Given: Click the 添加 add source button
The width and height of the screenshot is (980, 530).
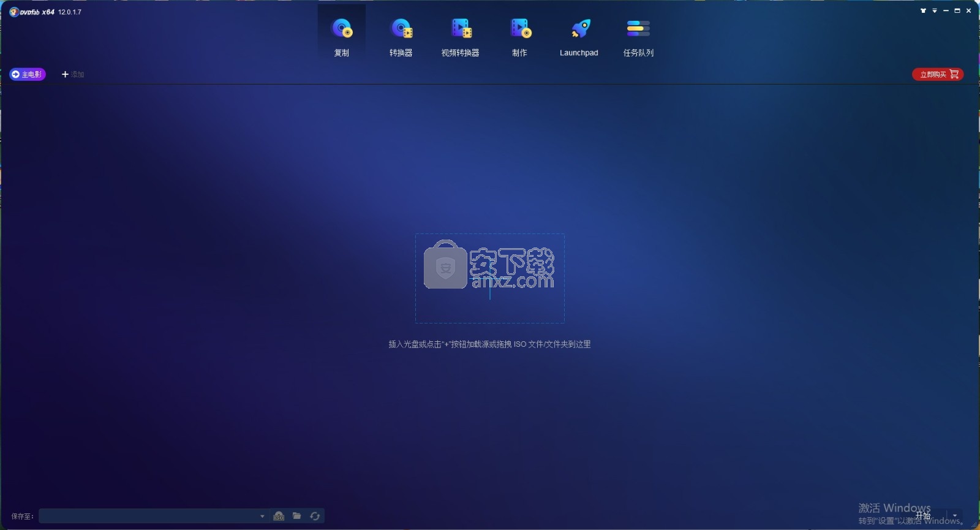Looking at the screenshot, I should click(73, 74).
